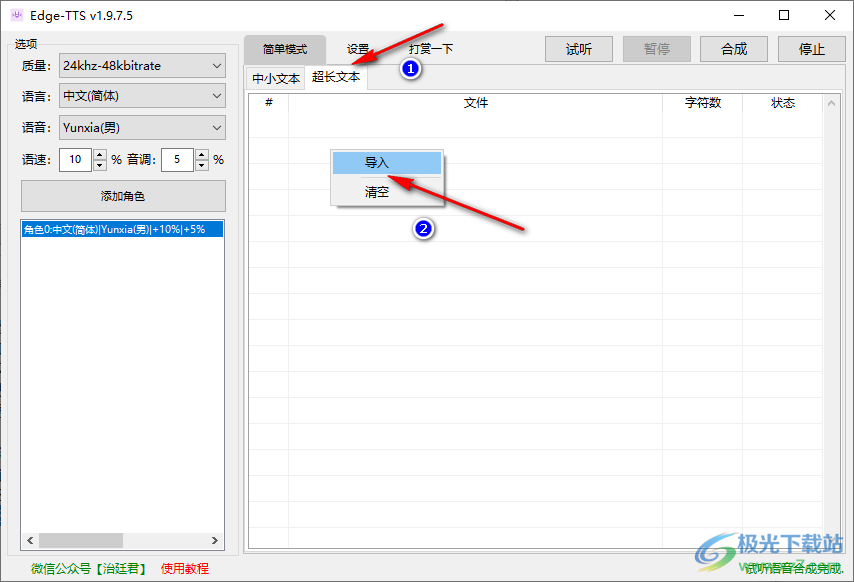
Task: Close the Edge-TTS window
Action: pos(829,15)
